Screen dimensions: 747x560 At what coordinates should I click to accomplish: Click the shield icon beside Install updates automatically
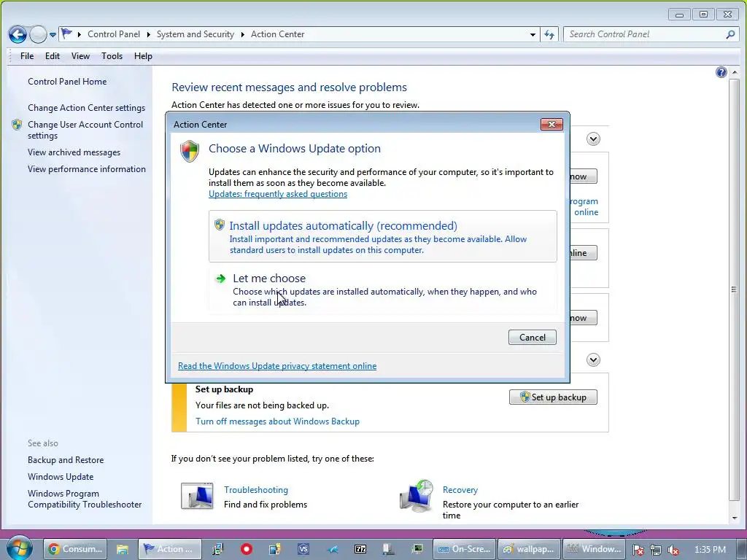pyautogui.click(x=219, y=225)
